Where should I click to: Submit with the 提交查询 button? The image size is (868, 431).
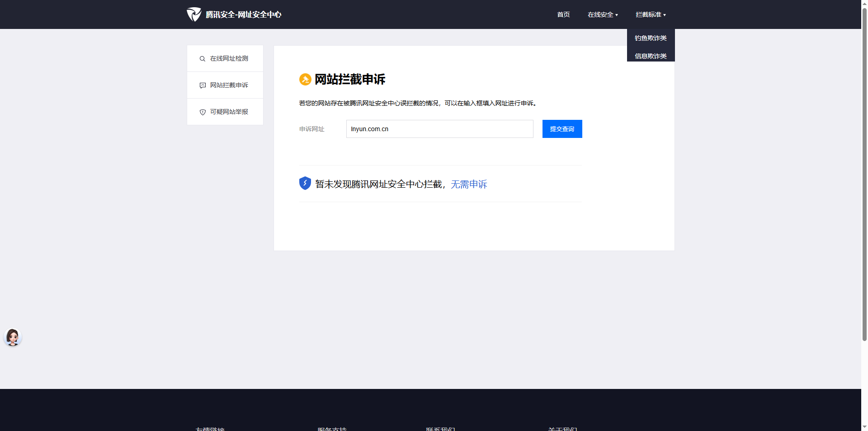pyautogui.click(x=562, y=129)
